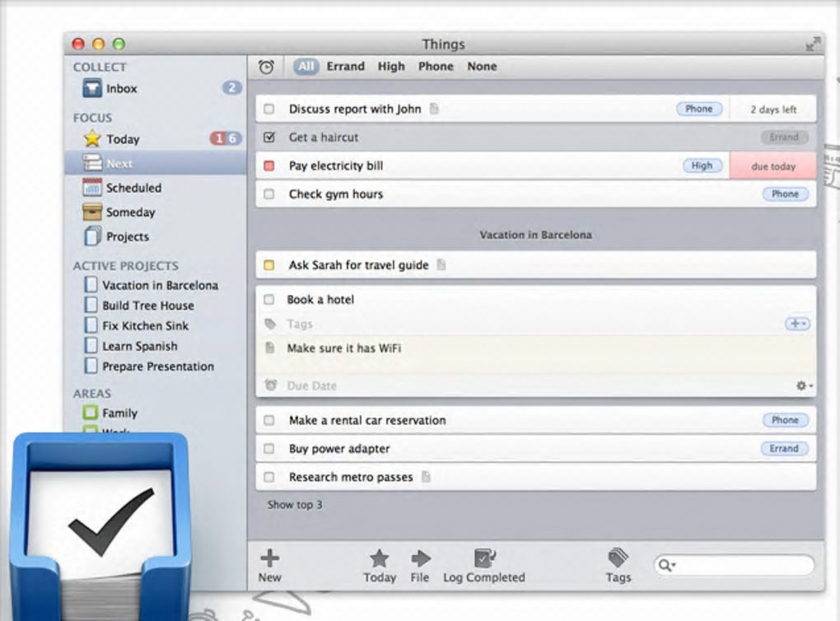Uncheck the Get a haircut checkbox

(269, 138)
